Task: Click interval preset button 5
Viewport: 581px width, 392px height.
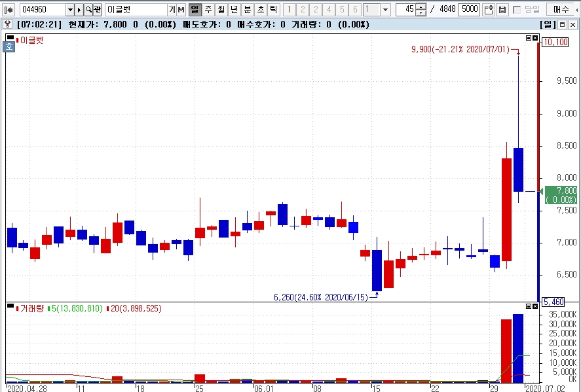Action: pyautogui.click(x=342, y=10)
